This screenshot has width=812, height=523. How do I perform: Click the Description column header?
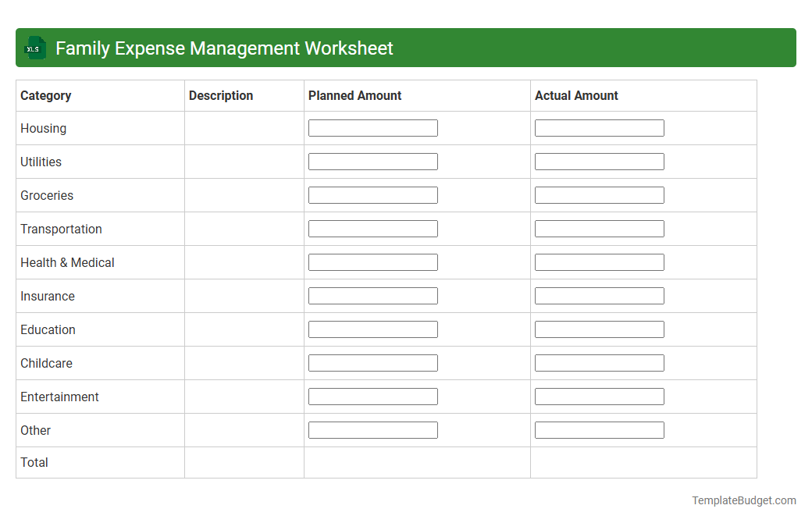click(x=221, y=95)
